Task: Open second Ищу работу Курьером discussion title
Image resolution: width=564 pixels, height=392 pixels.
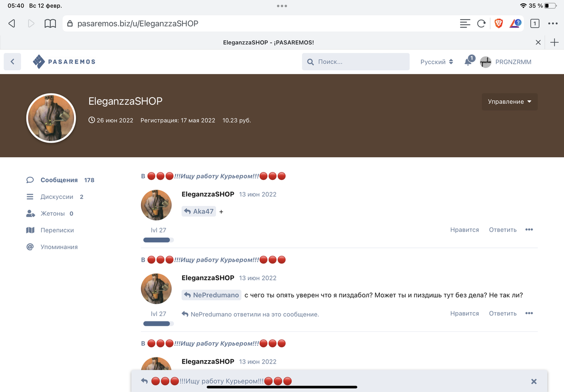Action: tap(217, 260)
